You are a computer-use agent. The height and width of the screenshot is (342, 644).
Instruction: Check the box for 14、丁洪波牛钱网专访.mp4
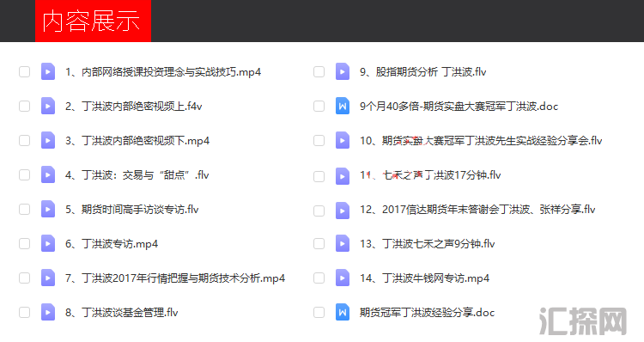[319, 278]
